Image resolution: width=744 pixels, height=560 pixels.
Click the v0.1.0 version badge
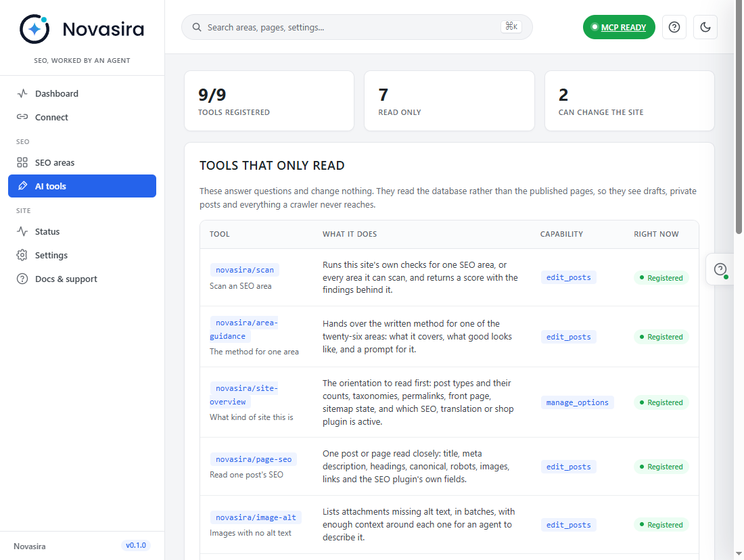[x=136, y=545]
